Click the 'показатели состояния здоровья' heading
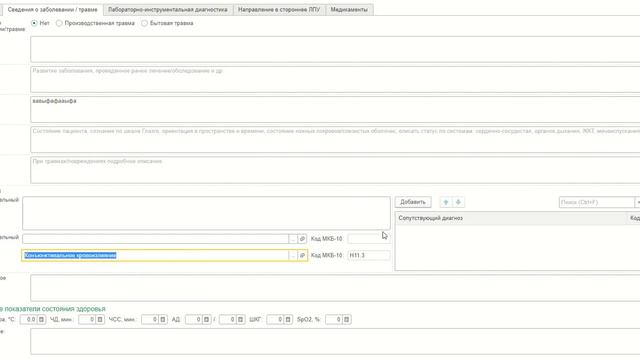640x360 pixels. [55, 309]
